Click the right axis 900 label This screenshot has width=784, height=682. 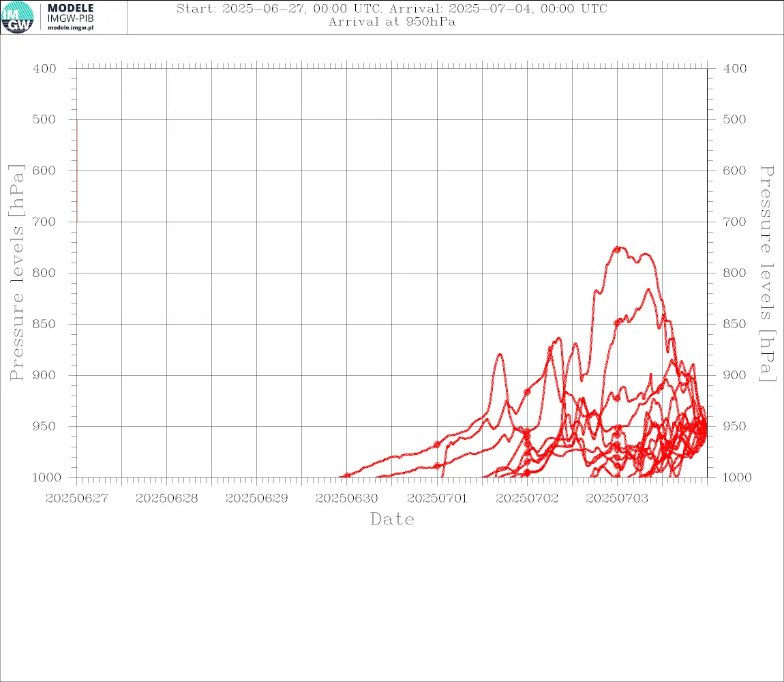pyautogui.click(x=734, y=375)
